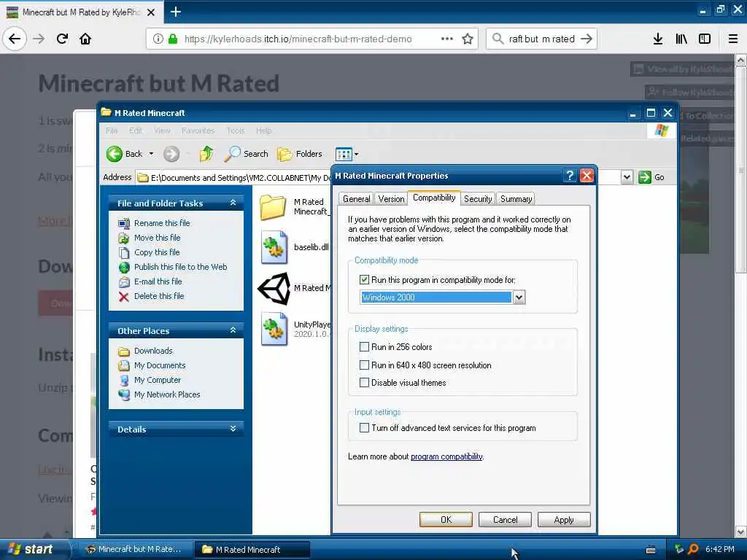Switch to the Version tab
747x560 pixels.
(391, 199)
